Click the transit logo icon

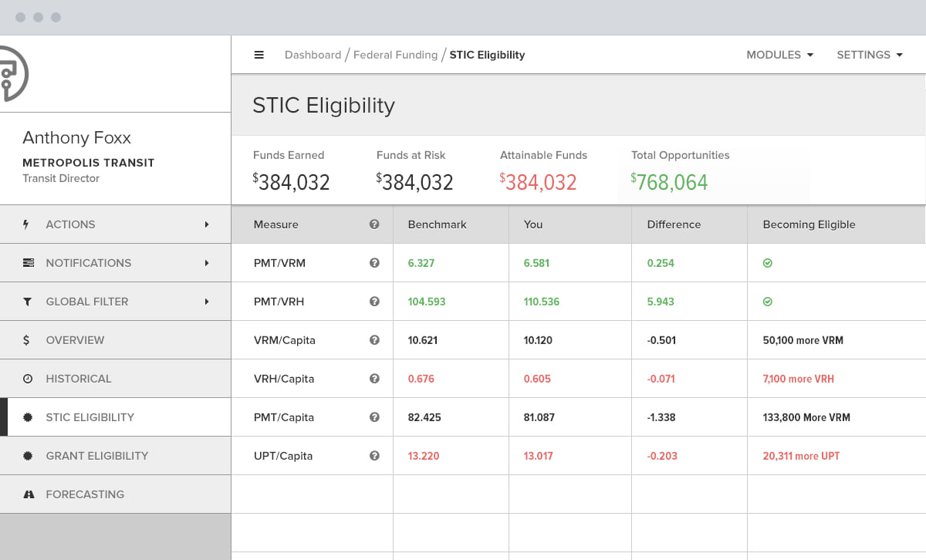pyautogui.click(x=13, y=73)
